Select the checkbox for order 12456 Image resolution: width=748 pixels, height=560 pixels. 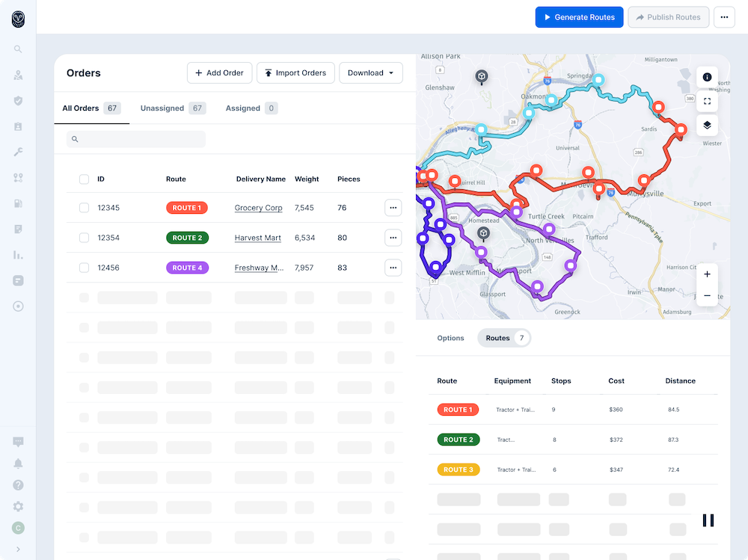tap(84, 268)
